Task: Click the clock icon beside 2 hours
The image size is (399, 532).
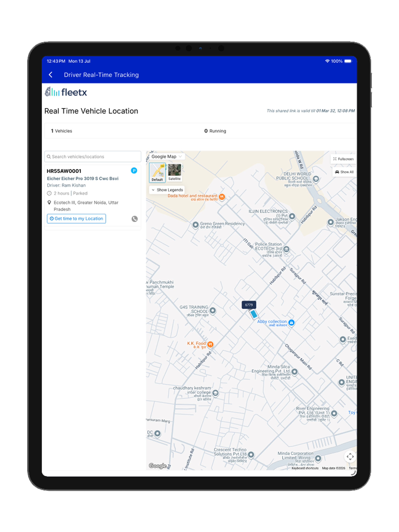Action: point(49,193)
